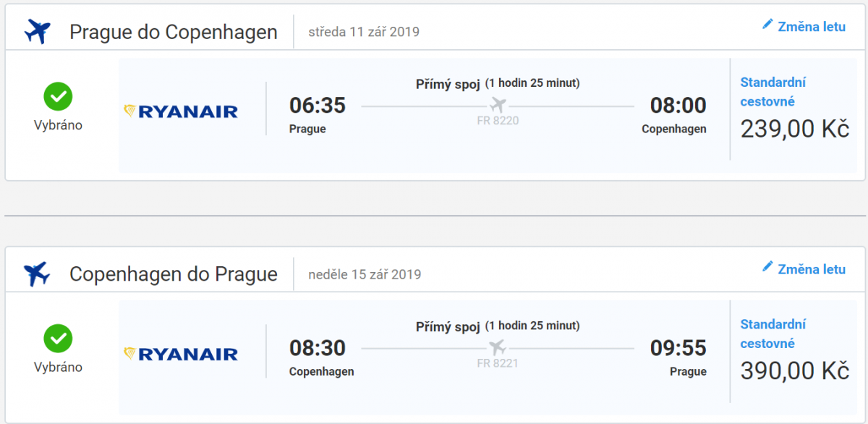Click the Copenhagen do Prague heading
This screenshot has height=424, width=868.
[174, 275]
